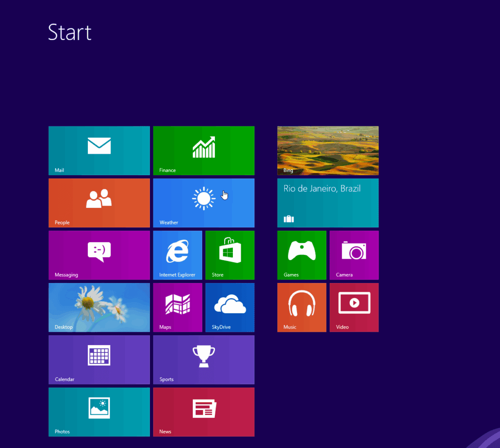Launch the Games app
The width and height of the screenshot is (500, 448).
click(301, 255)
